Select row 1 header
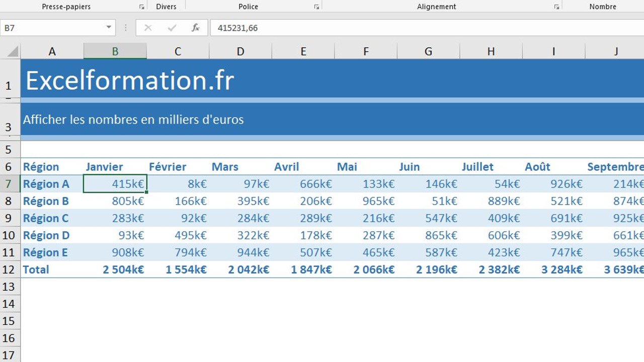Viewport: 644px width, 362px height. click(x=10, y=78)
